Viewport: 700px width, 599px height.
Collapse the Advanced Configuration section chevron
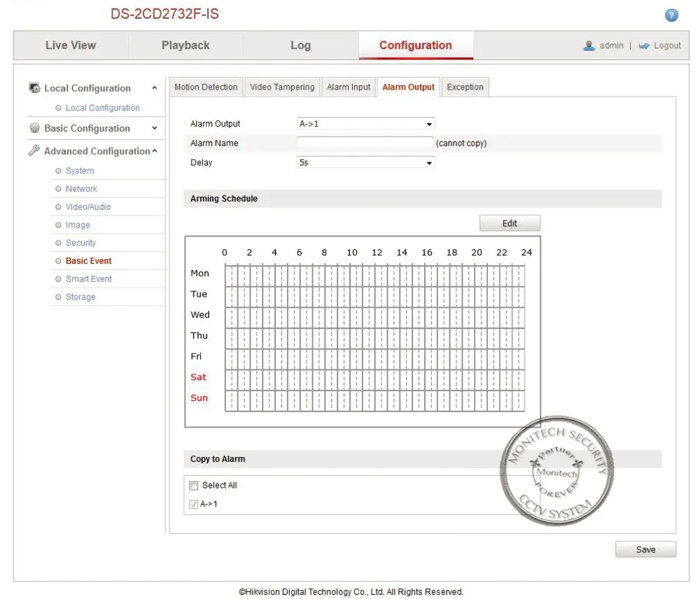(155, 151)
